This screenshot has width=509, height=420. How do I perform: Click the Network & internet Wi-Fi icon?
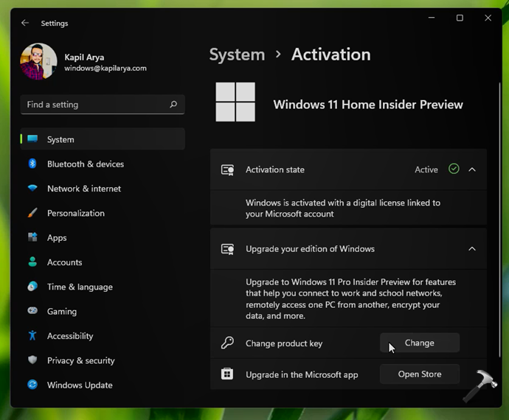click(x=32, y=189)
